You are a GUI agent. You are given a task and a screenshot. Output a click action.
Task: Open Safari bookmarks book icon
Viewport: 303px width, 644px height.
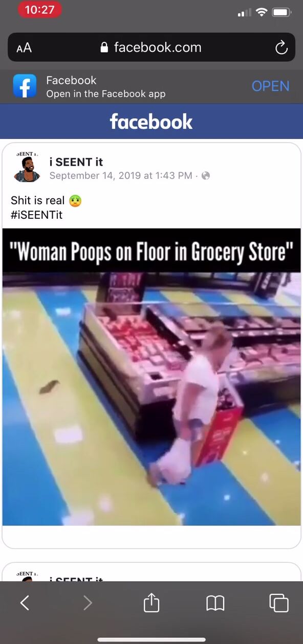215,604
